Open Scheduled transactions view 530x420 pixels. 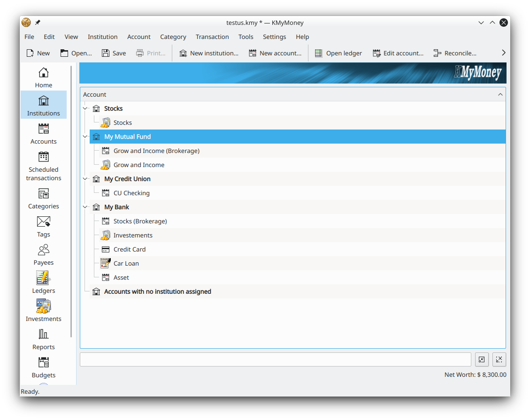pyautogui.click(x=44, y=166)
